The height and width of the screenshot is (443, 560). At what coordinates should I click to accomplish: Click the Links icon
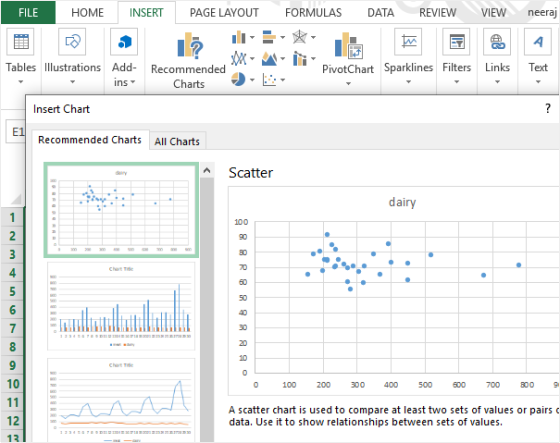tap(497, 42)
